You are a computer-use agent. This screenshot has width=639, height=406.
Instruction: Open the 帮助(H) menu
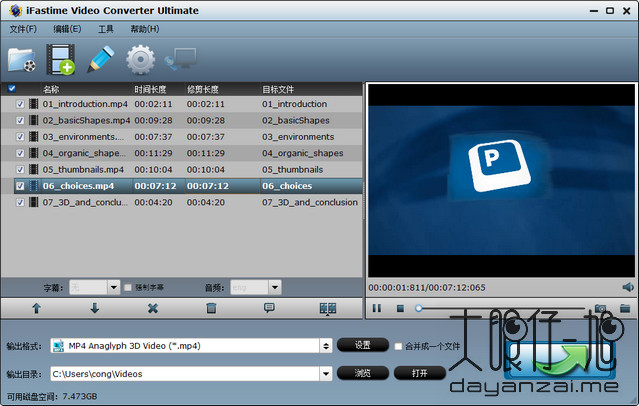pyautogui.click(x=145, y=29)
